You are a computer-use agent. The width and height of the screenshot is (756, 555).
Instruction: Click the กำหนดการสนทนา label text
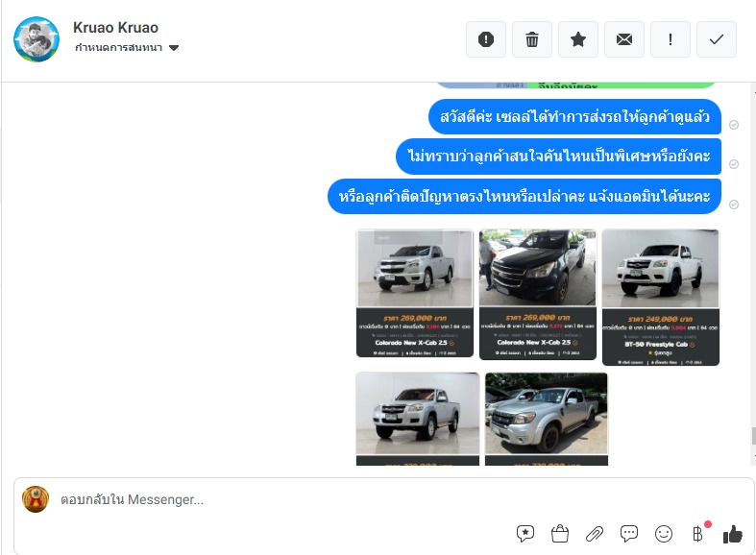click(x=118, y=48)
